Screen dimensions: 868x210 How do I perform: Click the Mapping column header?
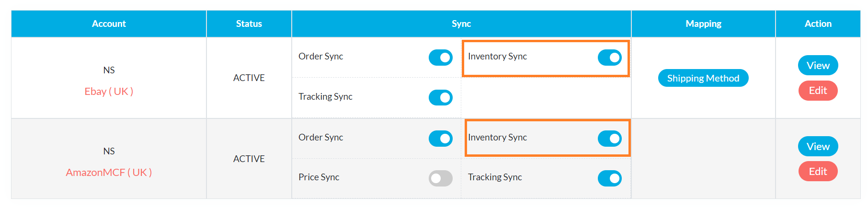(703, 23)
